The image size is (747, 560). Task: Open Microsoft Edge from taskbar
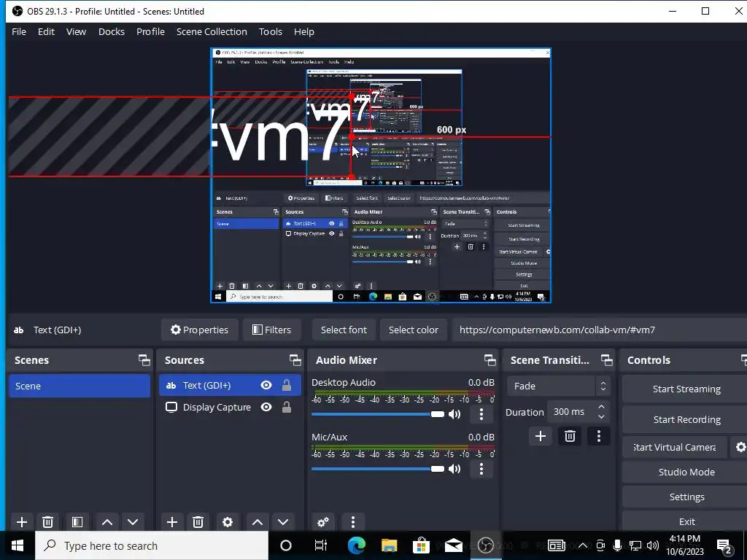tap(356, 545)
